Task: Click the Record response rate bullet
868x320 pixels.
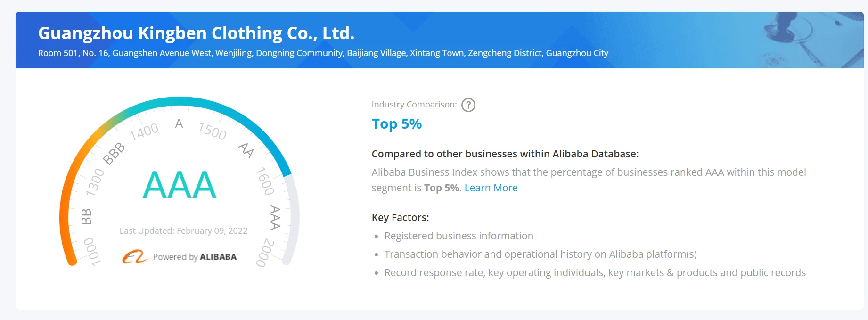Action: (x=595, y=273)
